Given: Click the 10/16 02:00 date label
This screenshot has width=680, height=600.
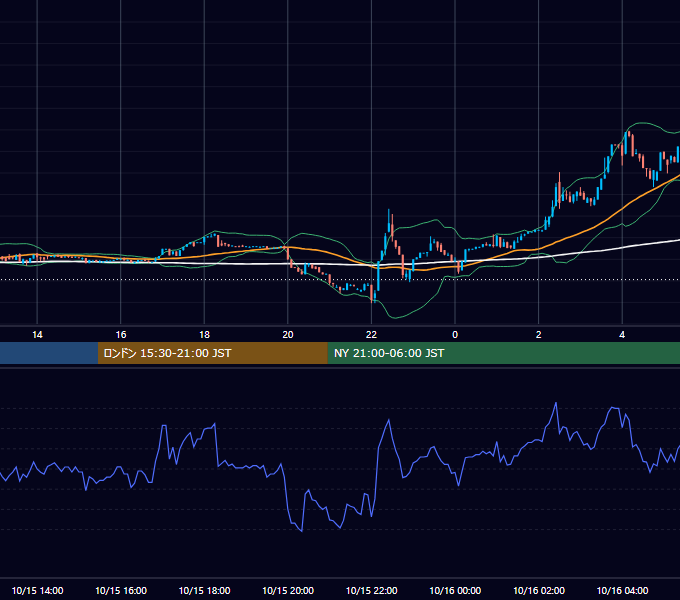Looking at the screenshot, I should point(539,590).
